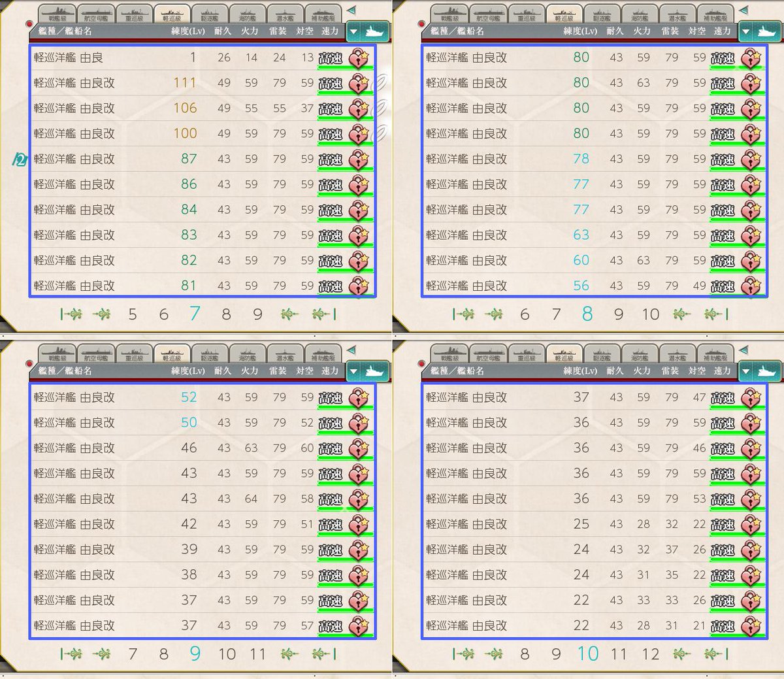Jump to last page in page 10 panel
The width and height of the screenshot is (784, 679).
tap(716, 654)
